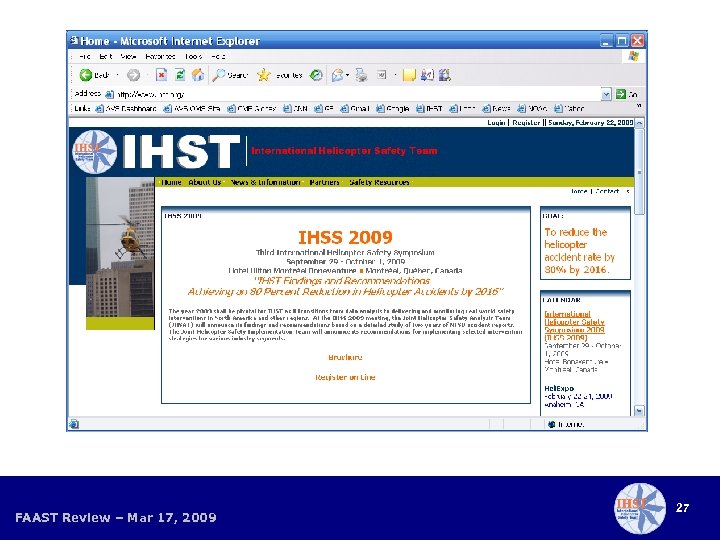Select Home in the yellow site navigation
Screen dimensions: 720x540
click(x=171, y=182)
